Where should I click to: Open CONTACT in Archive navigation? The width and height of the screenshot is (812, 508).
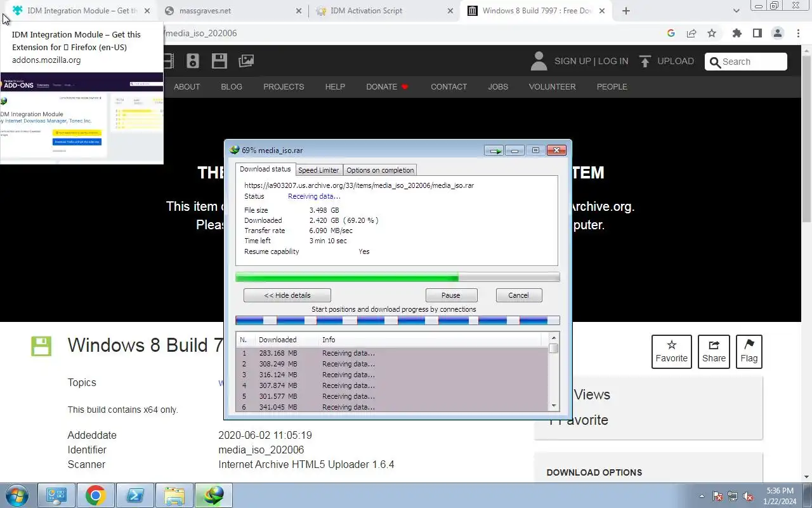tap(449, 86)
